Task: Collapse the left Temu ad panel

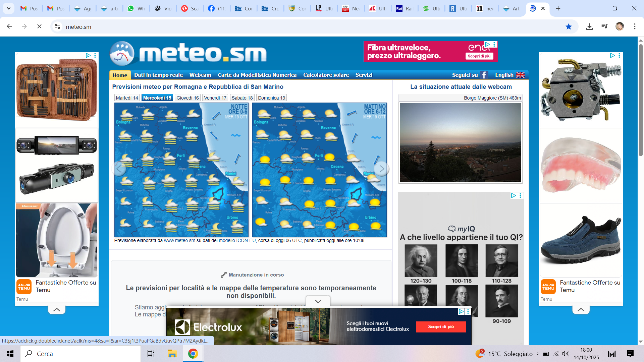Action: pos(57,310)
